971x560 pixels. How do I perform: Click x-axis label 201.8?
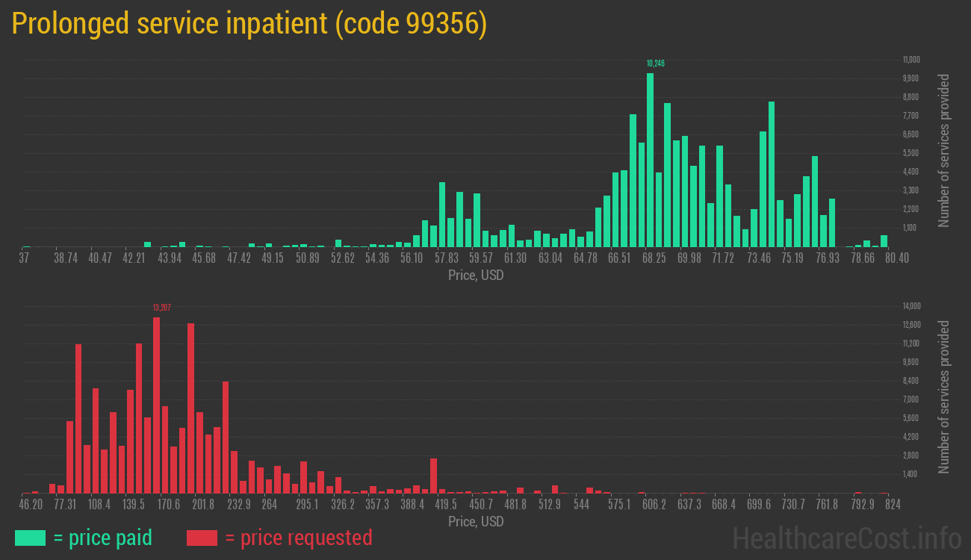click(203, 504)
